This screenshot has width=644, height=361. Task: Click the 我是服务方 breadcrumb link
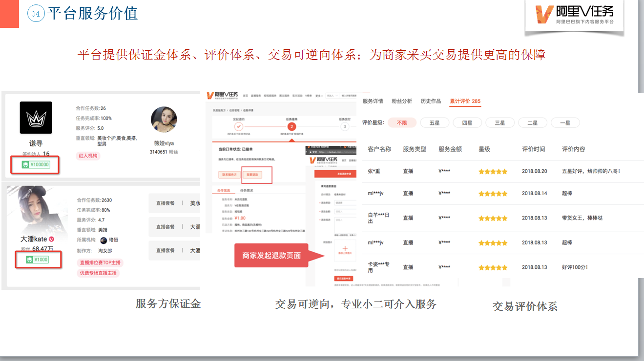pyautogui.click(x=219, y=110)
